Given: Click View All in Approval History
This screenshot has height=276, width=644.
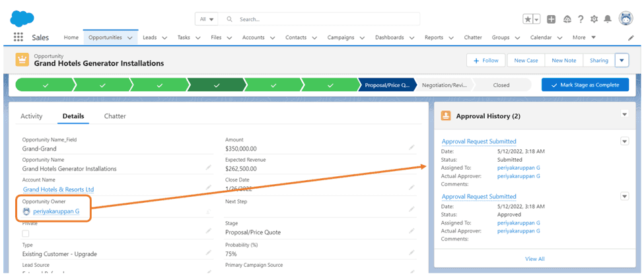Looking at the screenshot, I should [535, 259].
